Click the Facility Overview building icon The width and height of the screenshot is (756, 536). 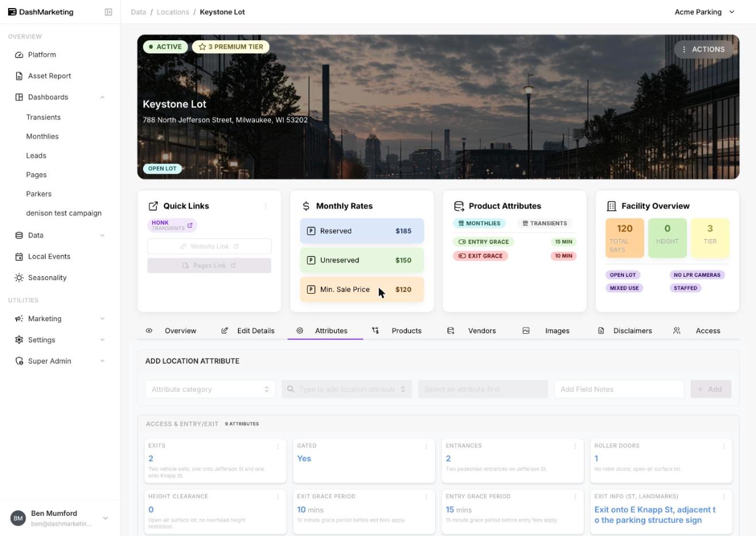tap(611, 206)
